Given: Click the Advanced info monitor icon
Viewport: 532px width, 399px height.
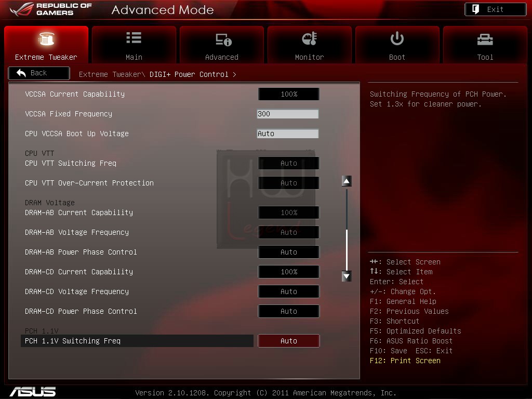Looking at the screenshot, I should tap(223, 39).
